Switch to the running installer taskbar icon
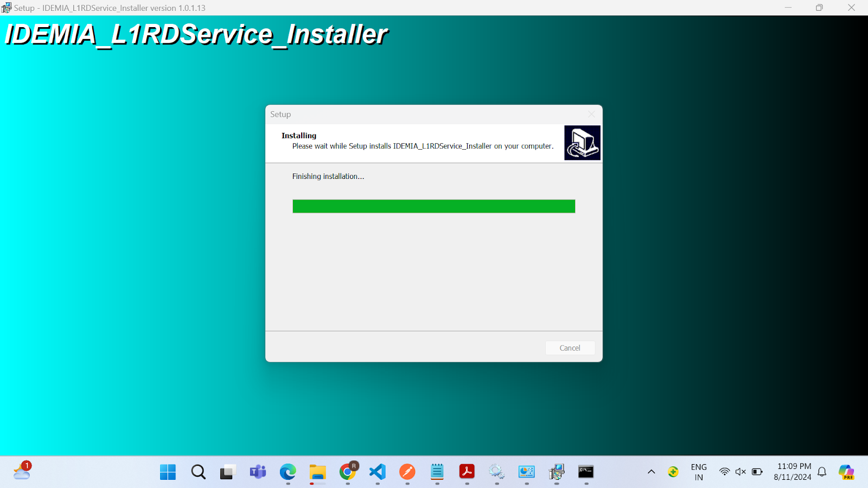 point(557,472)
